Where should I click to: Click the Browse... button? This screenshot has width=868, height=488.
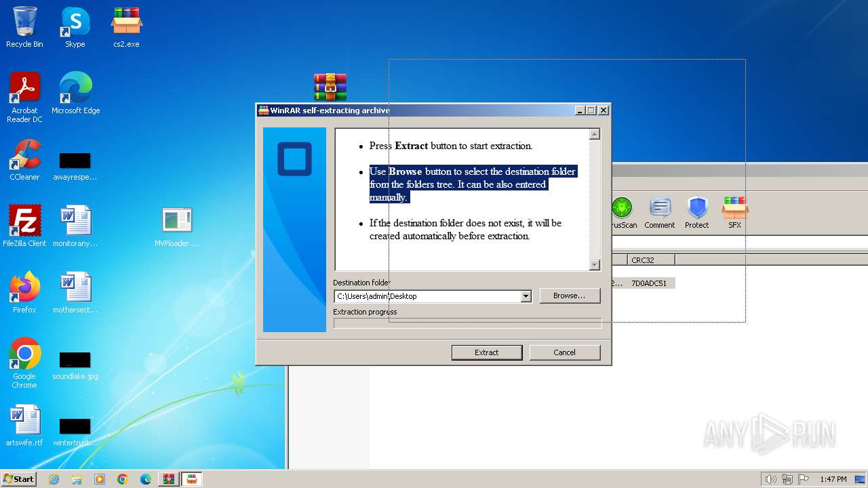pos(569,296)
